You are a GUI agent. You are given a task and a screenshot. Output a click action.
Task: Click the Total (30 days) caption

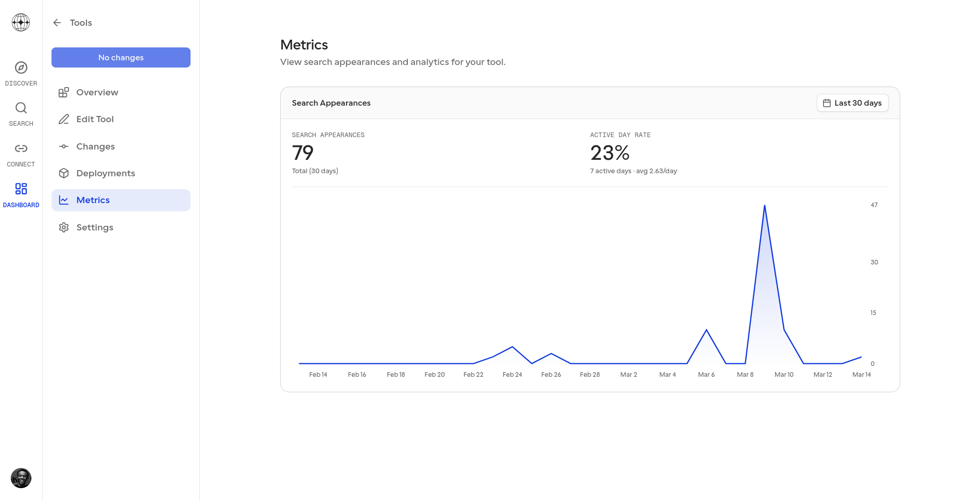[x=315, y=171]
